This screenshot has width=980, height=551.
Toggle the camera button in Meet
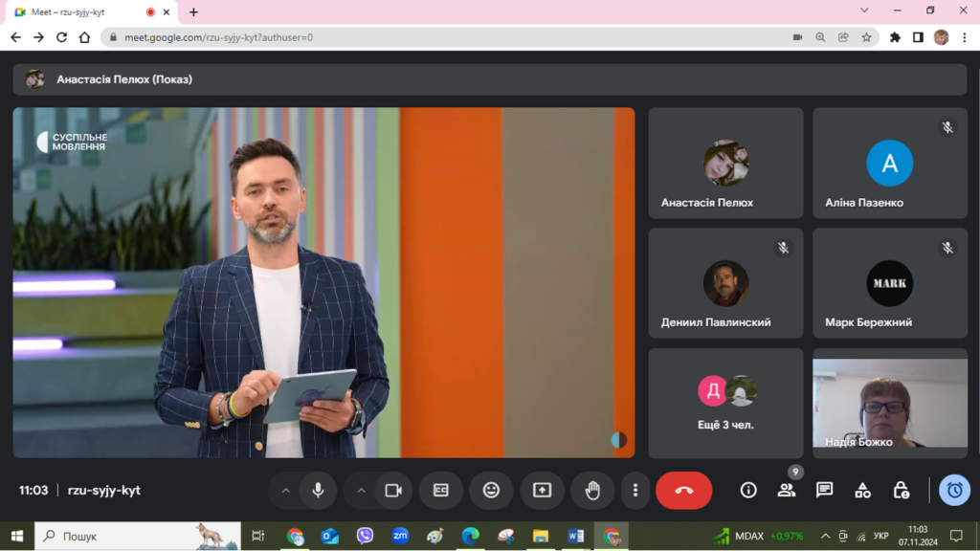(393, 491)
